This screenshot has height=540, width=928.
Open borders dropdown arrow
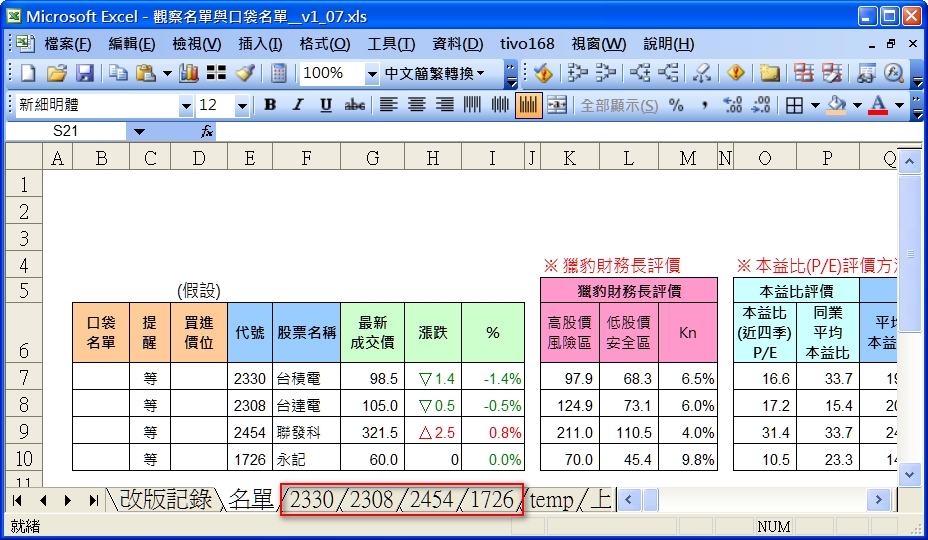815,105
